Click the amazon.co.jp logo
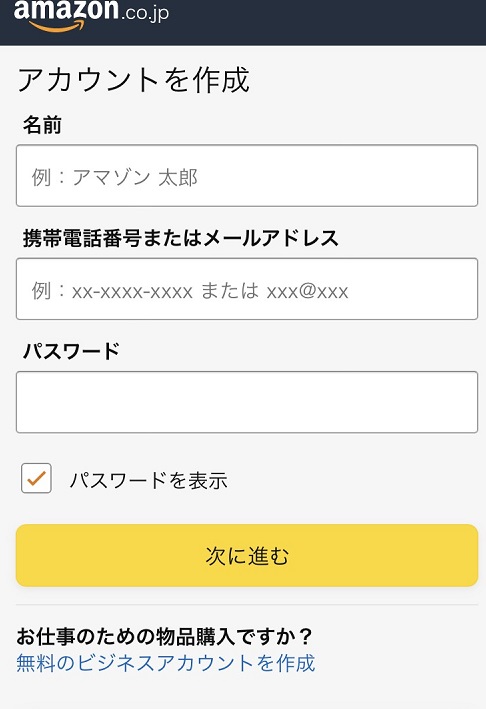This screenshot has width=486, height=709. (x=91, y=15)
